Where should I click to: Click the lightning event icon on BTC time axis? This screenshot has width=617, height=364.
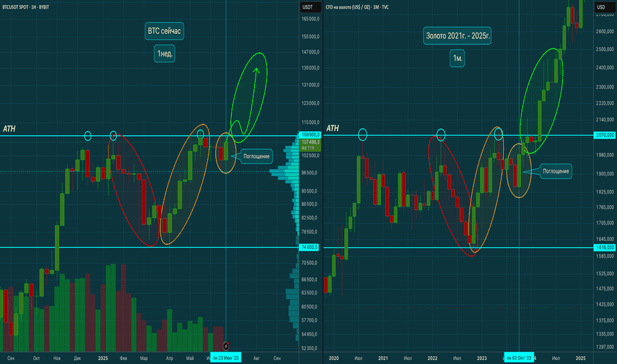pyautogui.click(x=226, y=346)
